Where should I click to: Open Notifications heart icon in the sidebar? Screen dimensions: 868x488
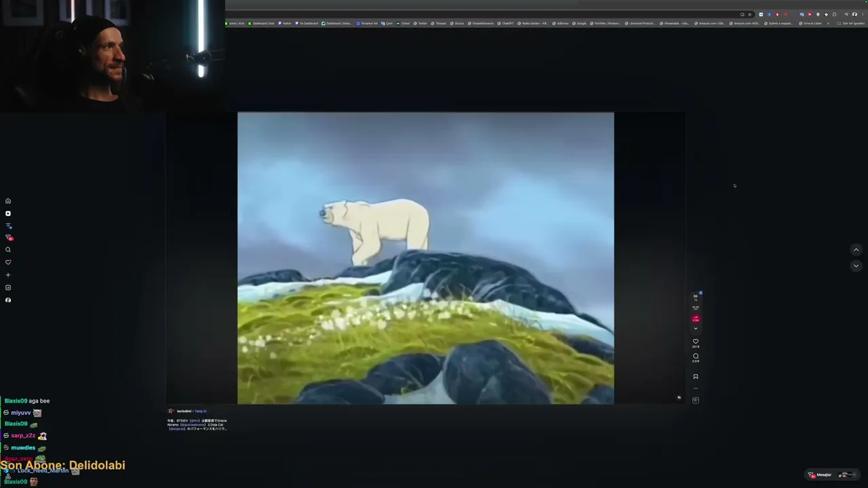pyautogui.click(x=8, y=262)
